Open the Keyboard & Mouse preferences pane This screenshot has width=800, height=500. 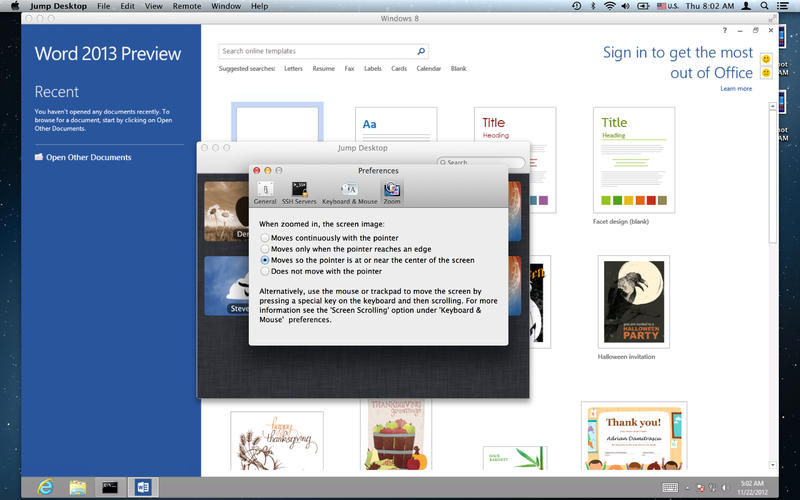point(349,193)
